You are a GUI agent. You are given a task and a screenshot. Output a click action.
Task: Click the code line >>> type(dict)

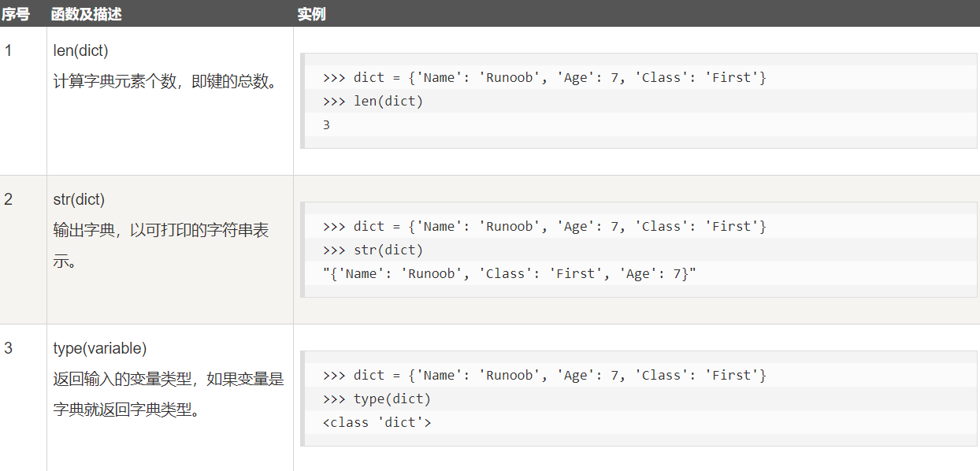(377, 399)
